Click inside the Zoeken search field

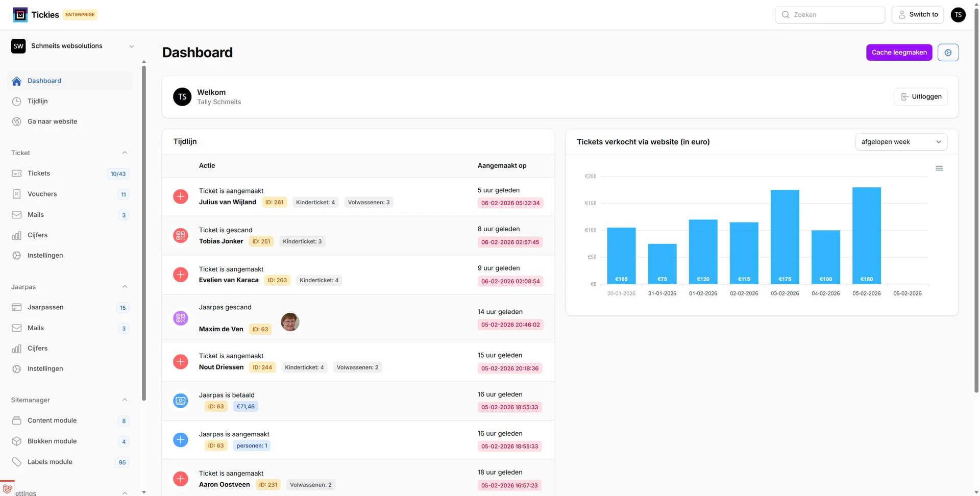tap(830, 14)
